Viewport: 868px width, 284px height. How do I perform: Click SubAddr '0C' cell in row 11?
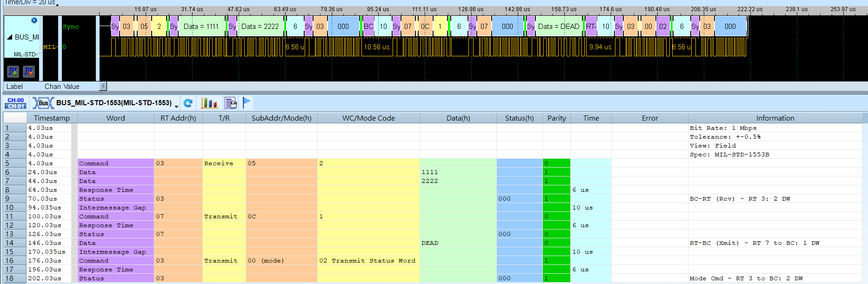(281, 216)
